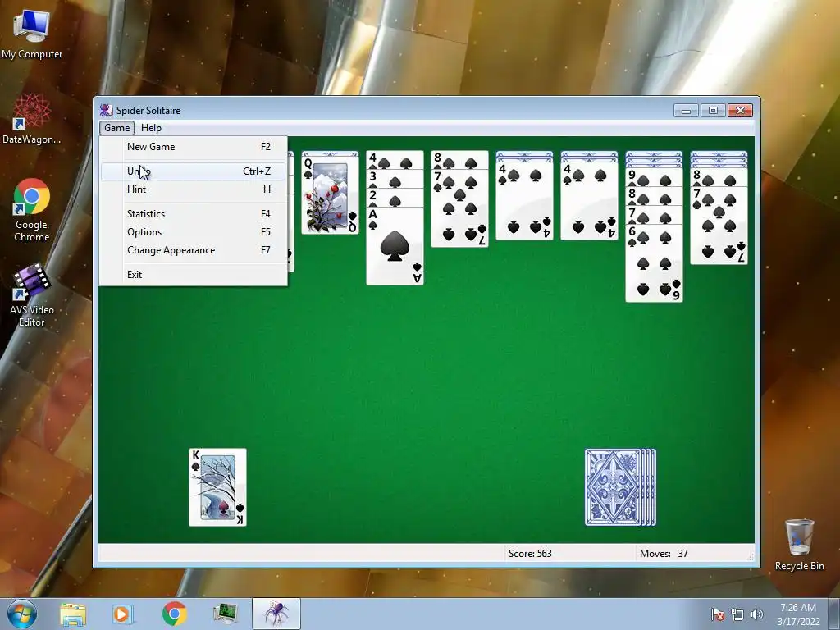Select Hint in the Game menu
840x630 pixels.
[193, 189]
